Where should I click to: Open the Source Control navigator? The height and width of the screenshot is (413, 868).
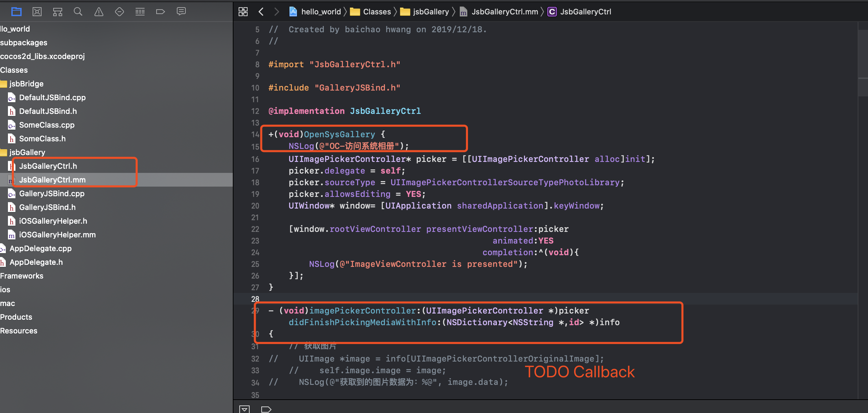37,12
